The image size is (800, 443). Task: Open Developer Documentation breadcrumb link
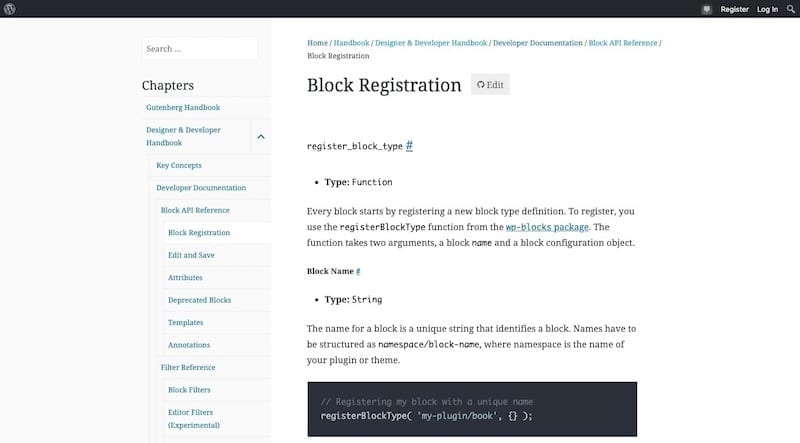coord(538,43)
